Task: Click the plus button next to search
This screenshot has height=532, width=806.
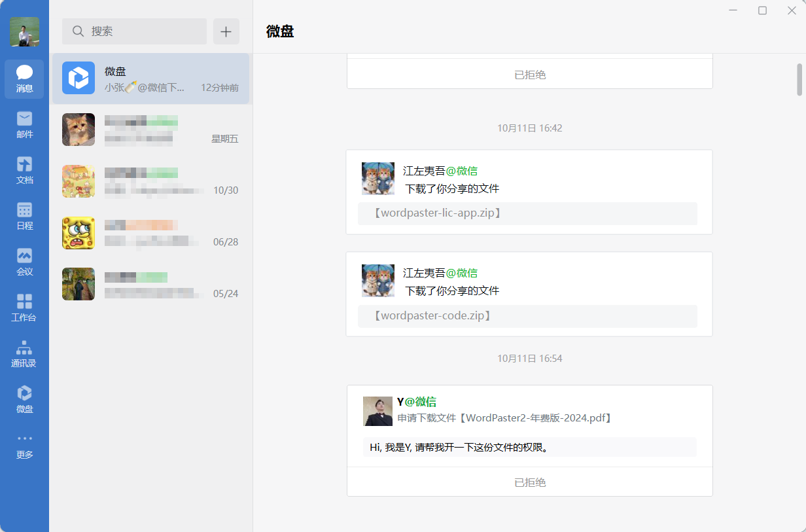Action: point(226,31)
